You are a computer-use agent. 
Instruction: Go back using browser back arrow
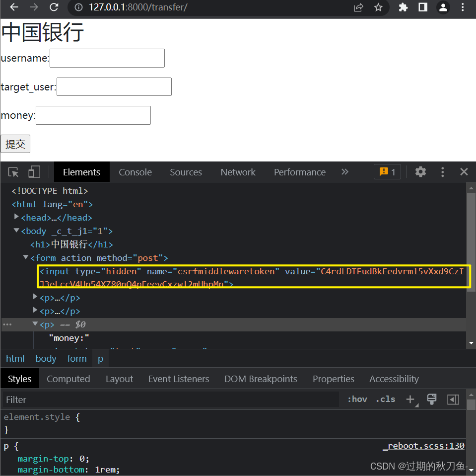point(14,7)
